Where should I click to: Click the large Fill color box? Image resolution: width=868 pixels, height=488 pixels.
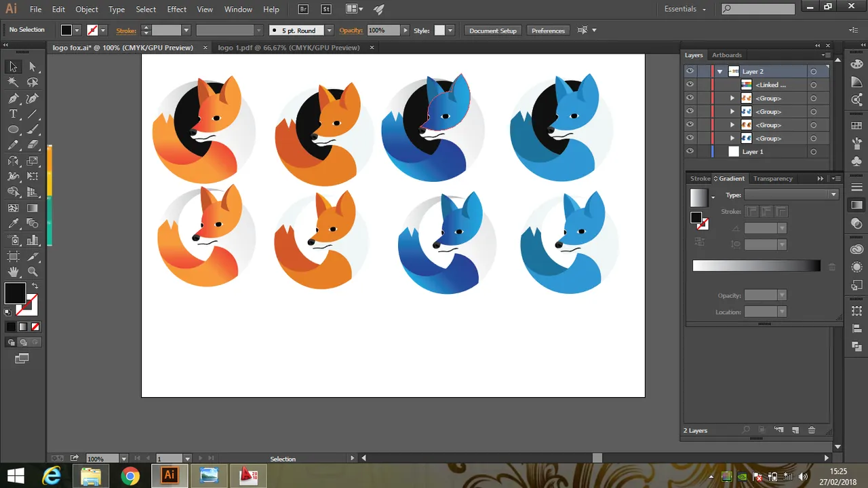point(15,293)
